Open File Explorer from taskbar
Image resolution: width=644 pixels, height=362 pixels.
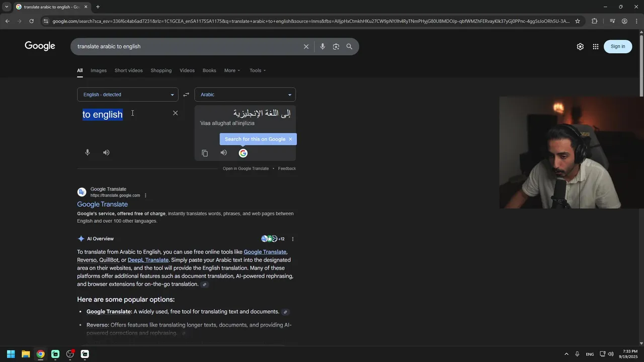click(26, 354)
